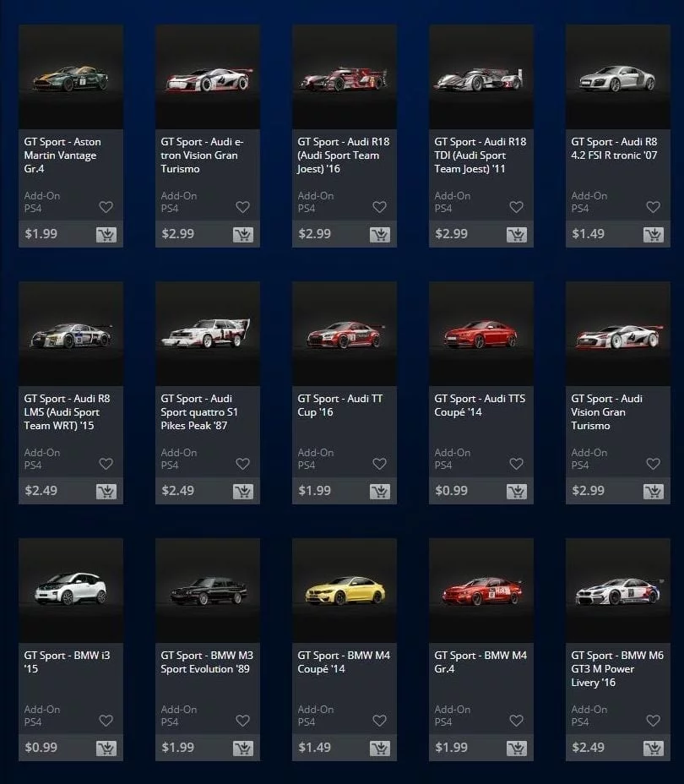The image size is (684, 784).
Task: Favorite the BMW M3 Sport Evolution '89
Action: (x=243, y=720)
